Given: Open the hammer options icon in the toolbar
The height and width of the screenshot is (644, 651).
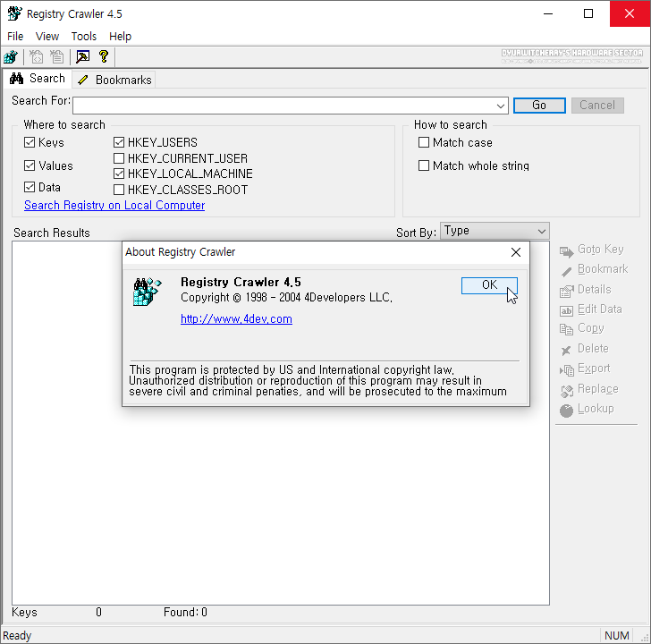Looking at the screenshot, I should coord(82,57).
